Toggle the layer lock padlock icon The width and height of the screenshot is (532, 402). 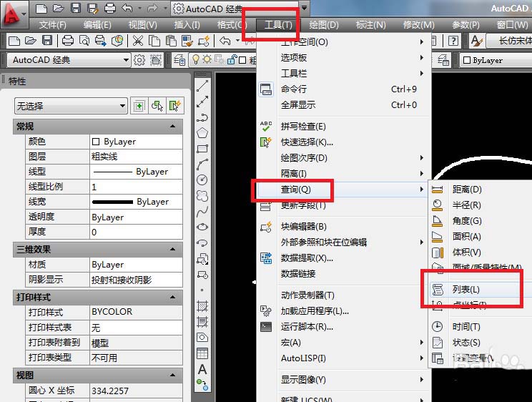(232, 60)
